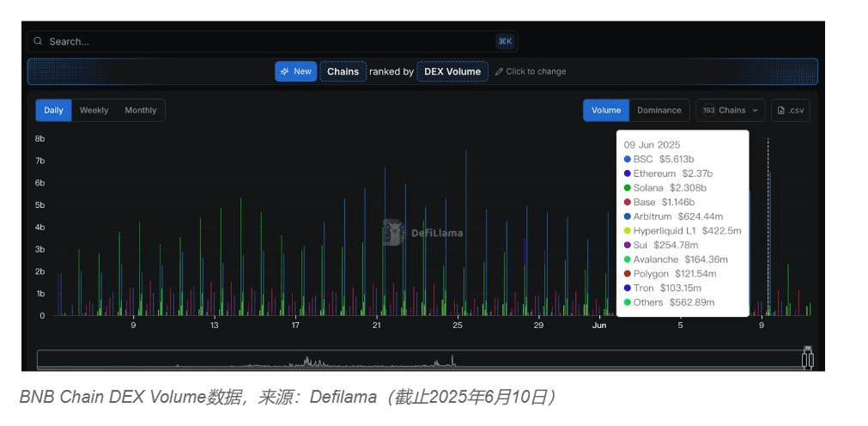Switch to the Weekly tab

(94, 110)
